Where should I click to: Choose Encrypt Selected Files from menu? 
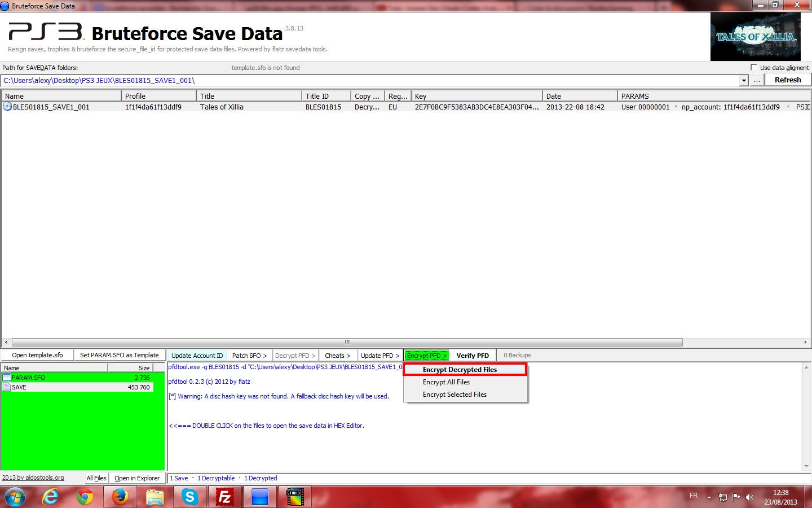[x=465, y=395]
